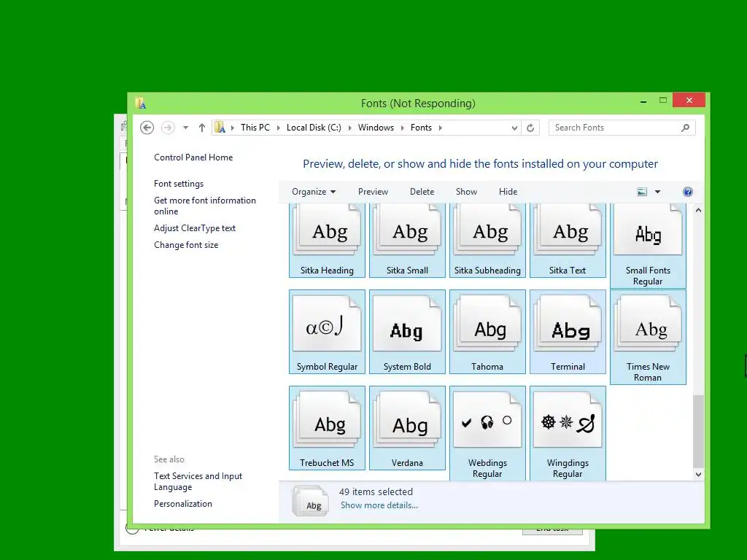This screenshot has width=747, height=560.
Task: Click Local Disk (C:) in the address path
Action: 314,128
